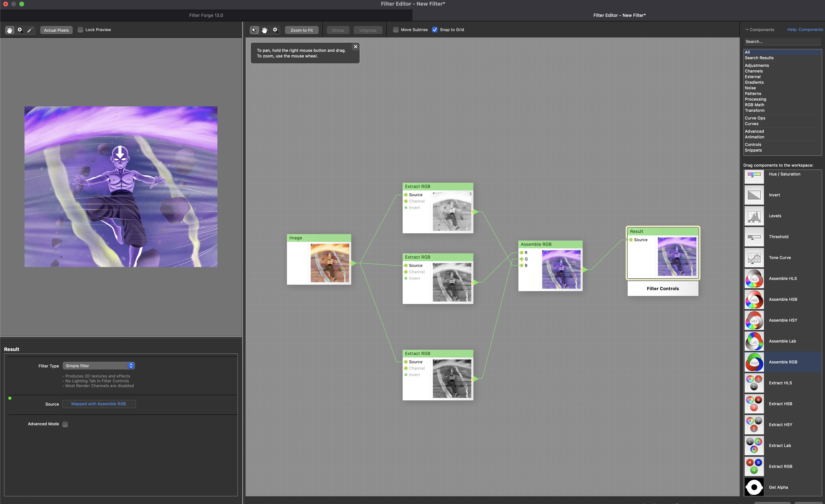The image size is (825, 504).
Task: Enable the Lock Preview checkbox
Action: pyautogui.click(x=80, y=30)
